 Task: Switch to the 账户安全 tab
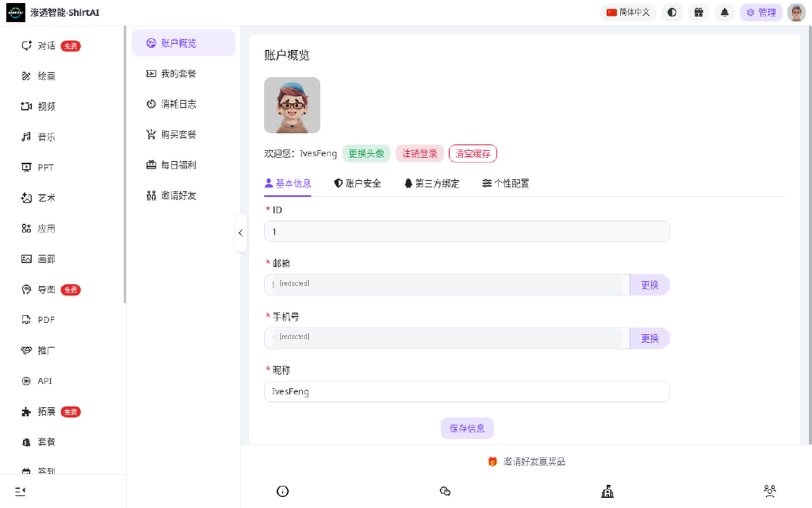[x=358, y=184]
